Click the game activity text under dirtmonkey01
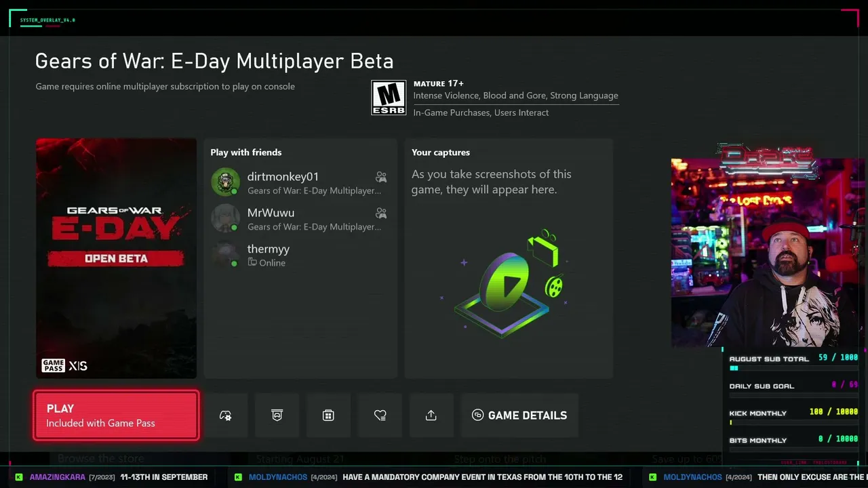The width and height of the screenshot is (868, 488). (x=315, y=191)
